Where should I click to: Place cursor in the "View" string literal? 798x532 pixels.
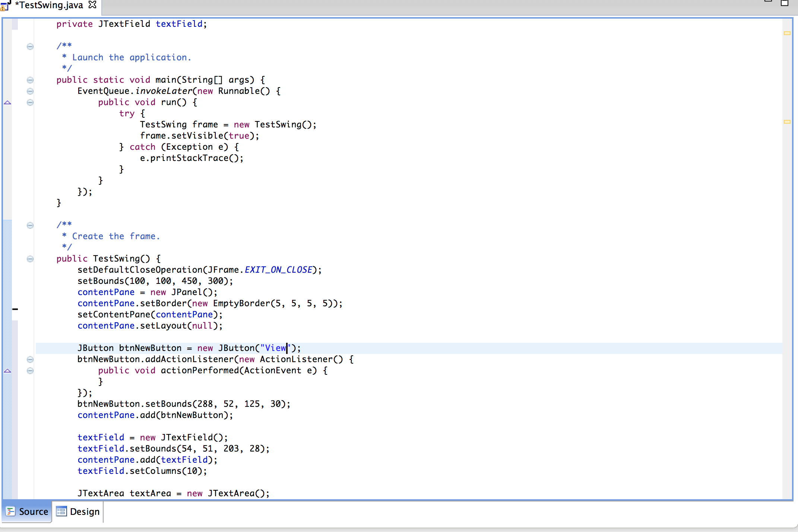pos(275,348)
